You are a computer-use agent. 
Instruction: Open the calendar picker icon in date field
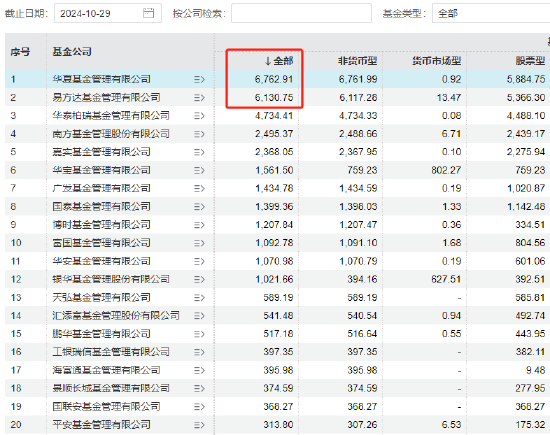point(148,13)
